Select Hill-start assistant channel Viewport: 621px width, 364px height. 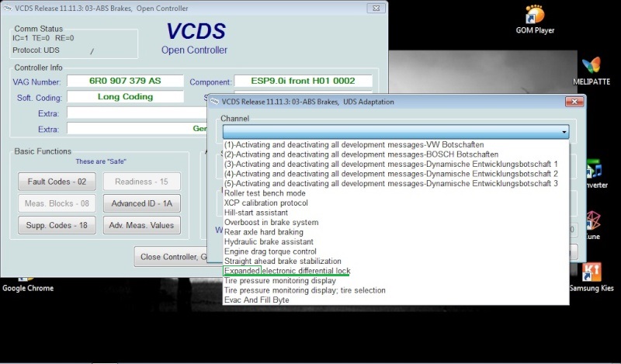pos(396,213)
